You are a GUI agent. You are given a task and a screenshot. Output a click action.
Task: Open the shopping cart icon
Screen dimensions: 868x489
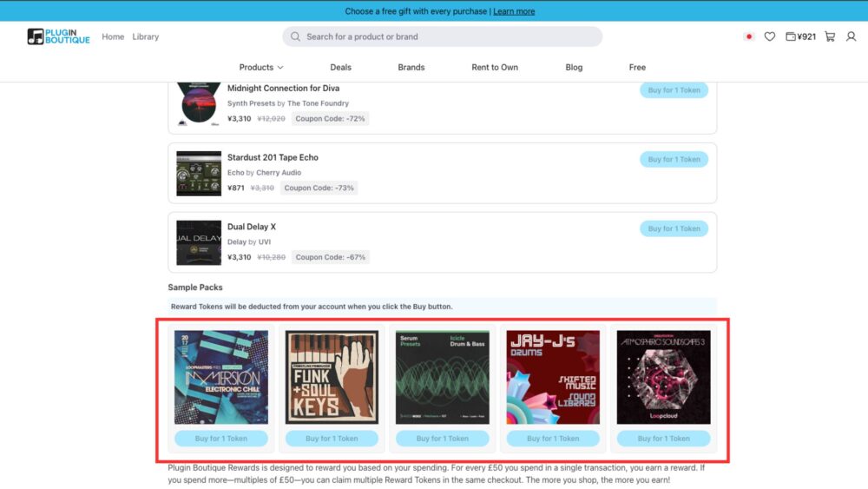coord(830,36)
